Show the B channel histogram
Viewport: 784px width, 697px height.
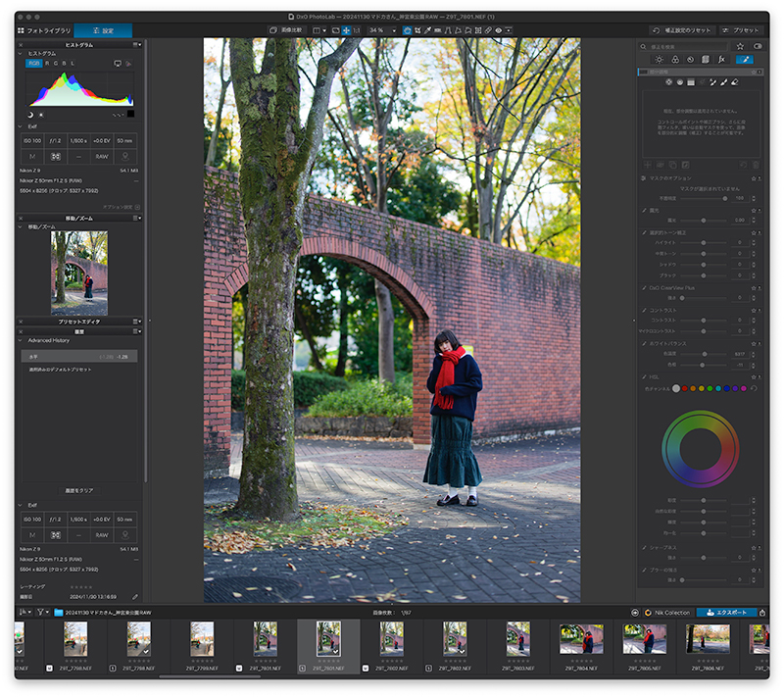(64, 64)
